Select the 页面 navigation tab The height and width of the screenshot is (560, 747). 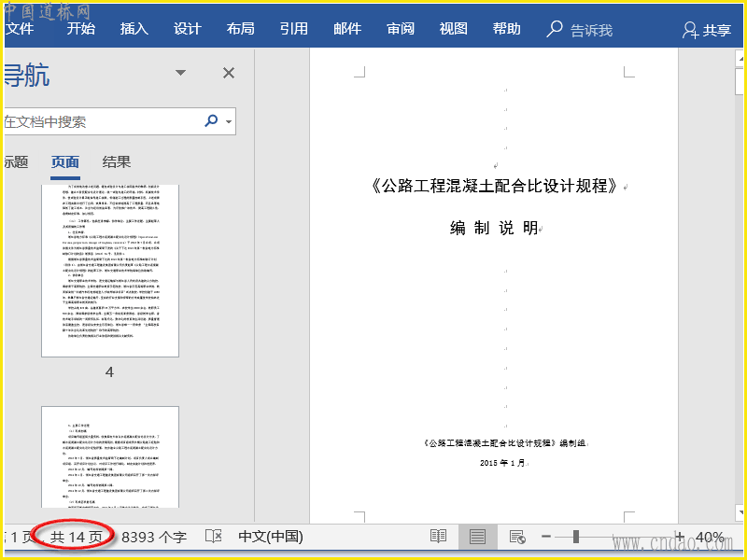pyautogui.click(x=65, y=161)
